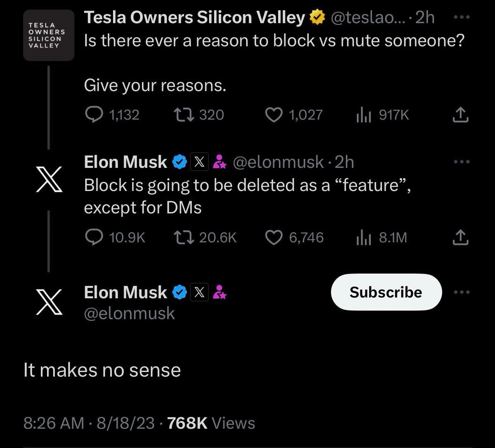
Task: Like Elon Musk's tweet with 6,746 likes
Action: tap(273, 237)
